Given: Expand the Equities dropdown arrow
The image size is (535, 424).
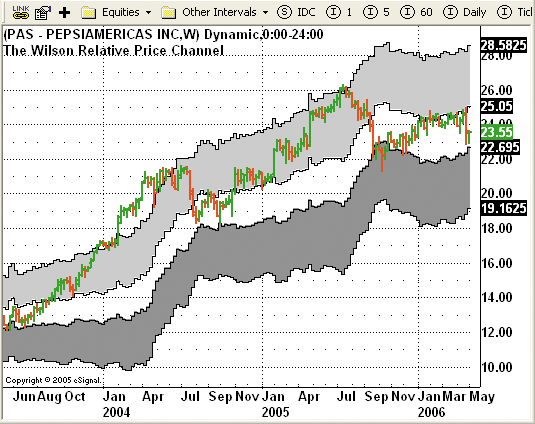Looking at the screenshot, I should 148,13.
